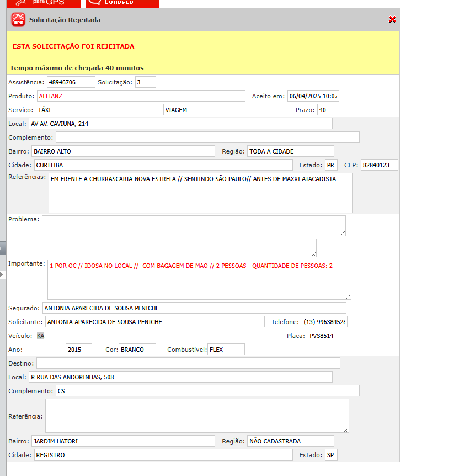475x476 pixels.
Task: Click the Placa field showing PVS8514
Action: pyautogui.click(x=323, y=336)
